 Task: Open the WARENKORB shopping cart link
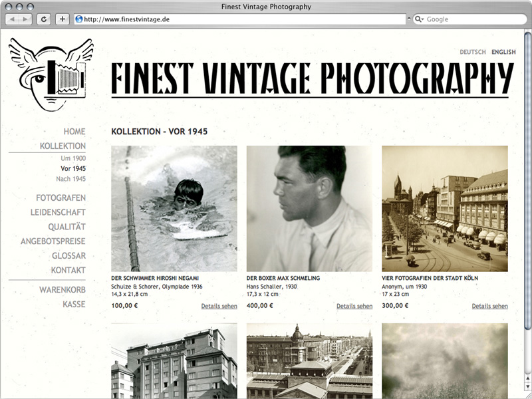click(63, 290)
